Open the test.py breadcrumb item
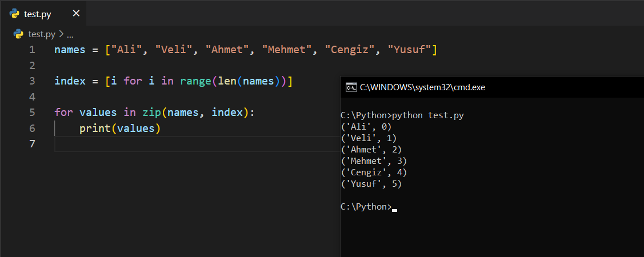 coord(42,34)
